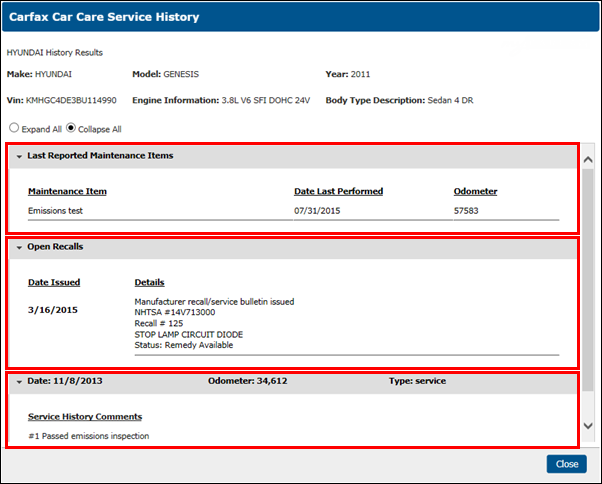
Task: Click the Type: service header text
Action: [417, 381]
